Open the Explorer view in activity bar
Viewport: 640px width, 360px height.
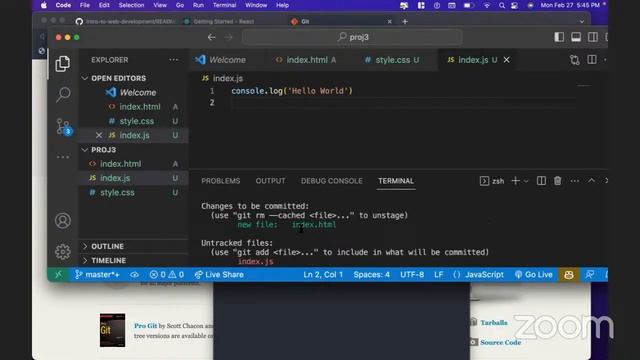pyautogui.click(x=62, y=64)
